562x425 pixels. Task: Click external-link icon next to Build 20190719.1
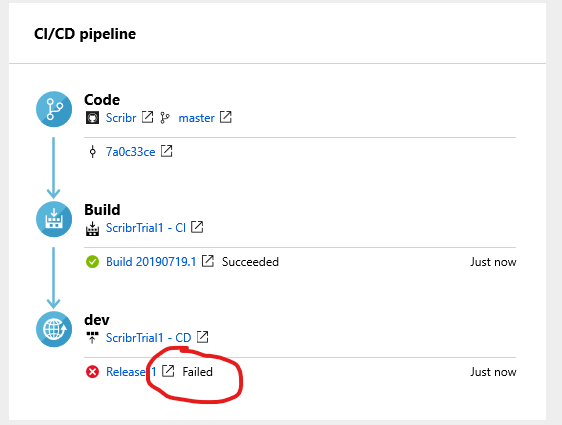tap(208, 261)
